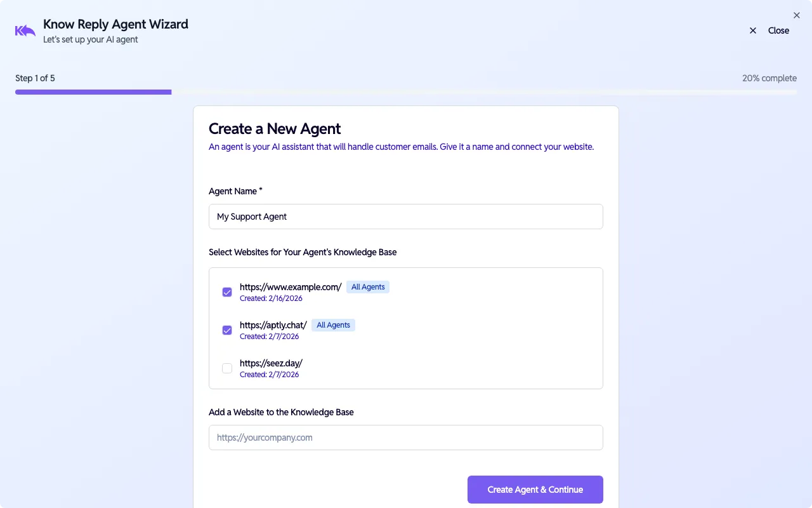The width and height of the screenshot is (812, 508).
Task: Click the X icon at the top-right corner
Action: pyautogui.click(x=797, y=15)
